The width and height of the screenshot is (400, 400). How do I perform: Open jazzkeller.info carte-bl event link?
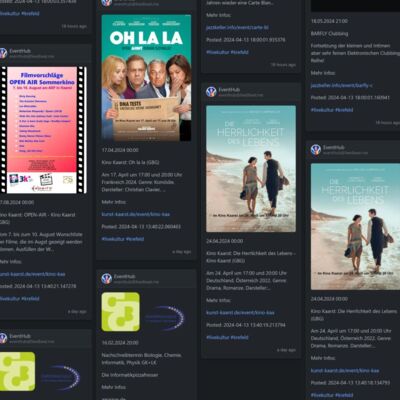237,27
